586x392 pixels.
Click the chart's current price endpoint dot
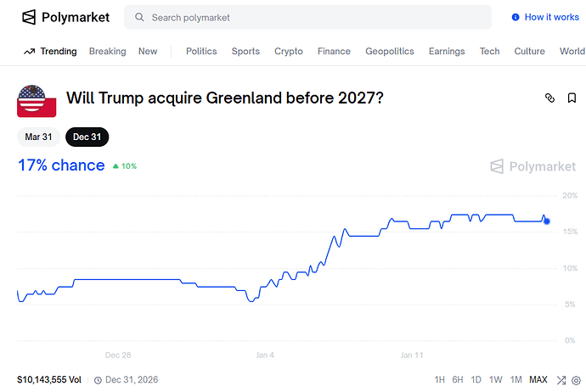pos(547,221)
